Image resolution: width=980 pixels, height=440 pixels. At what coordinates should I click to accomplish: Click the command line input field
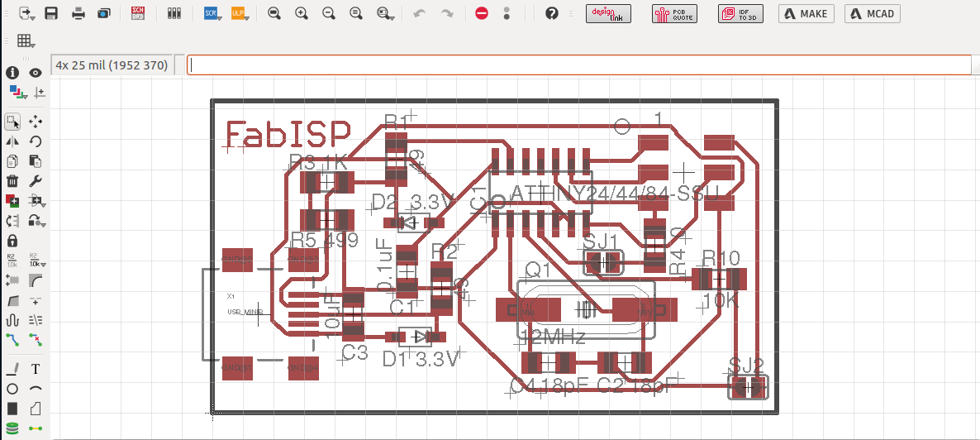[x=579, y=65]
